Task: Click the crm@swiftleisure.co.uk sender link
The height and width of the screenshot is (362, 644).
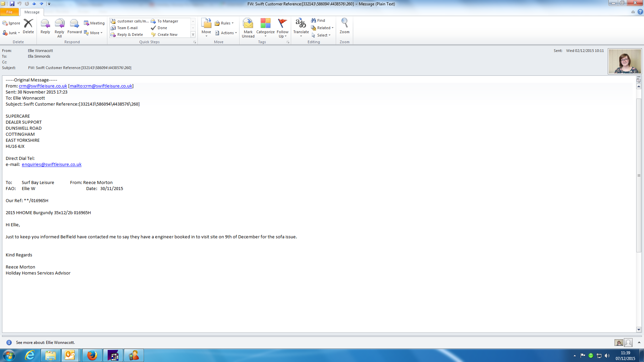Action: pyautogui.click(x=43, y=86)
